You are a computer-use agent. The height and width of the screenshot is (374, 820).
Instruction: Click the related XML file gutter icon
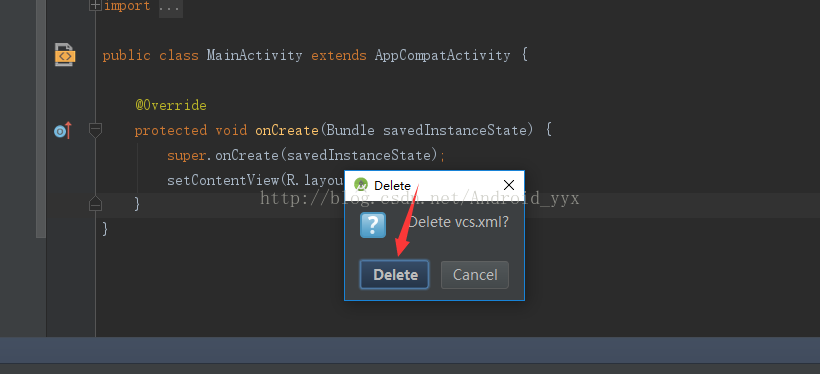pos(65,54)
